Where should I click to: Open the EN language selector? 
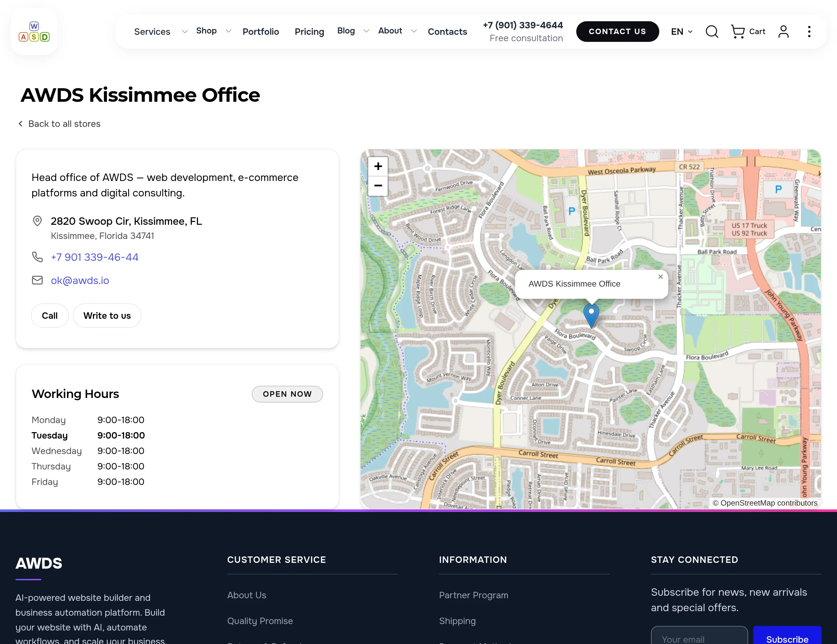(x=682, y=32)
